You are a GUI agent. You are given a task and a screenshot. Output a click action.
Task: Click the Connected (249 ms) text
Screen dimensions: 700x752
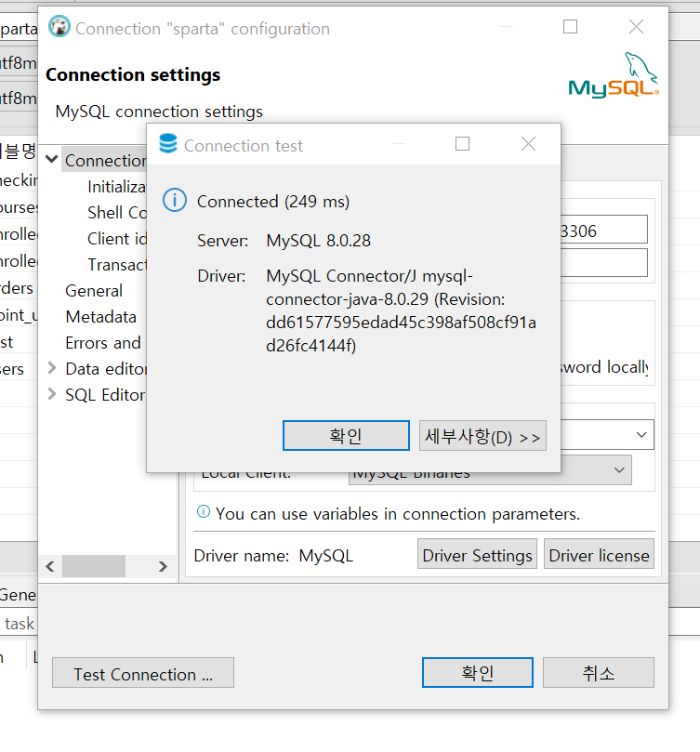273,202
